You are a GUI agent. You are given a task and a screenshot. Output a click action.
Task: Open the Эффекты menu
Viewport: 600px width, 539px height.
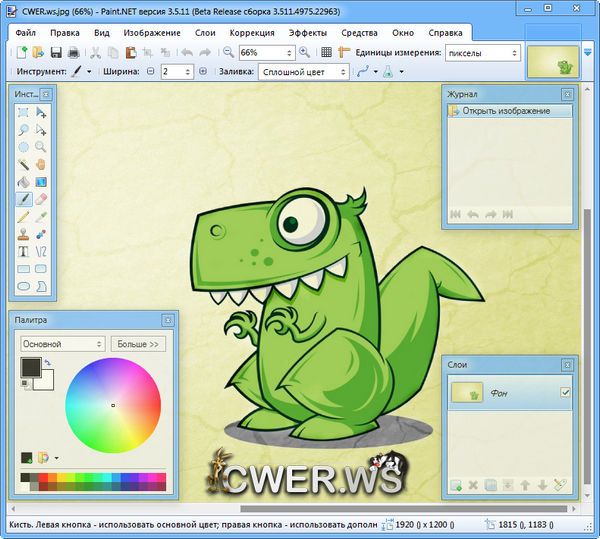pos(306,32)
